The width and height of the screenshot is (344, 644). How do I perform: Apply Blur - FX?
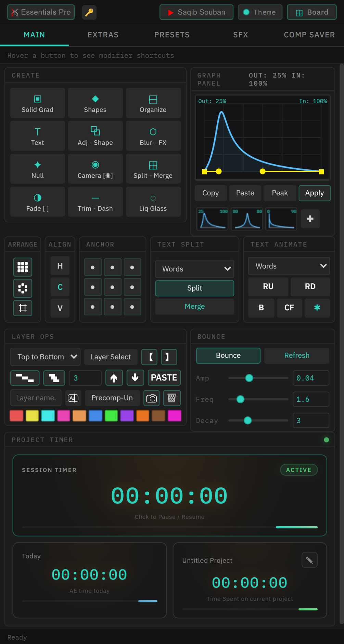pos(153,136)
